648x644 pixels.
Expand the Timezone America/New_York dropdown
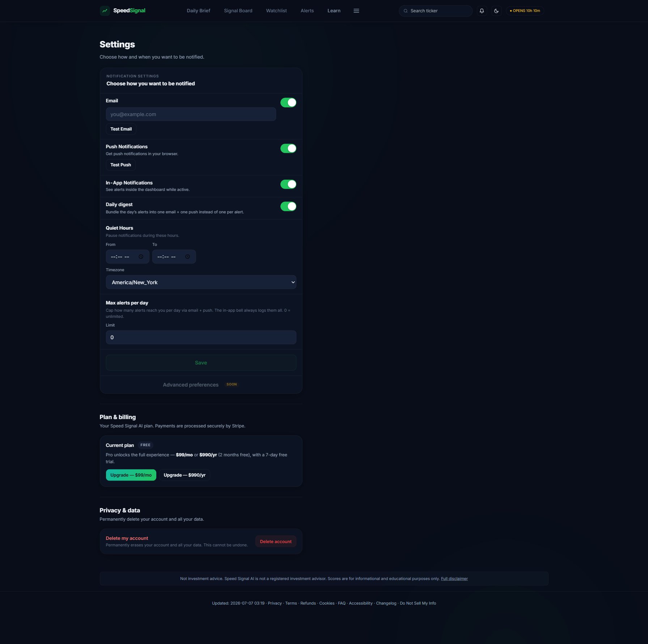pyautogui.click(x=201, y=282)
